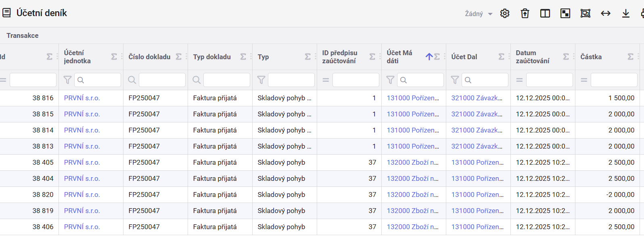The width and height of the screenshot is (644, 238).
Task: Sort by Účet Má dáti column header
Action: pos(399,57)
